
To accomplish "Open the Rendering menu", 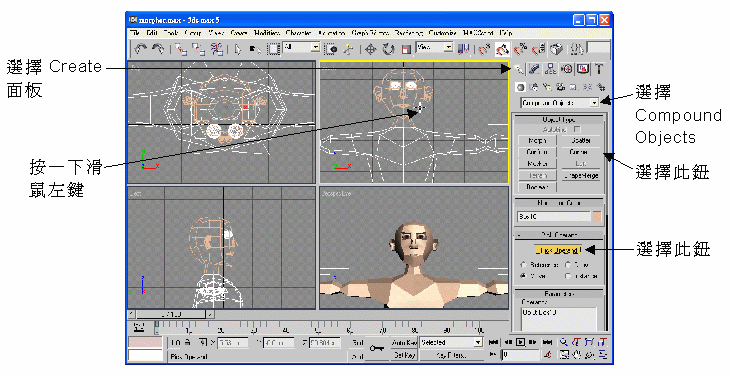I will (409, 33).
